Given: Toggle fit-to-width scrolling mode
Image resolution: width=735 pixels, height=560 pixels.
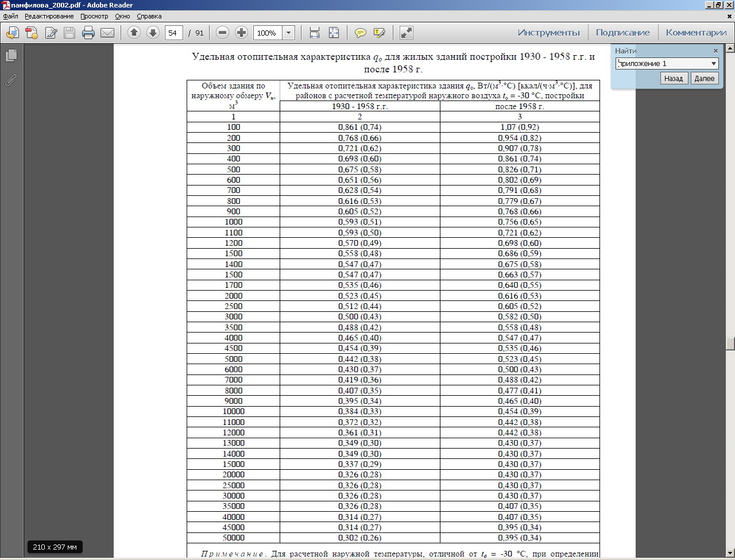Looking at the screenshot, I should coord(315,33).
